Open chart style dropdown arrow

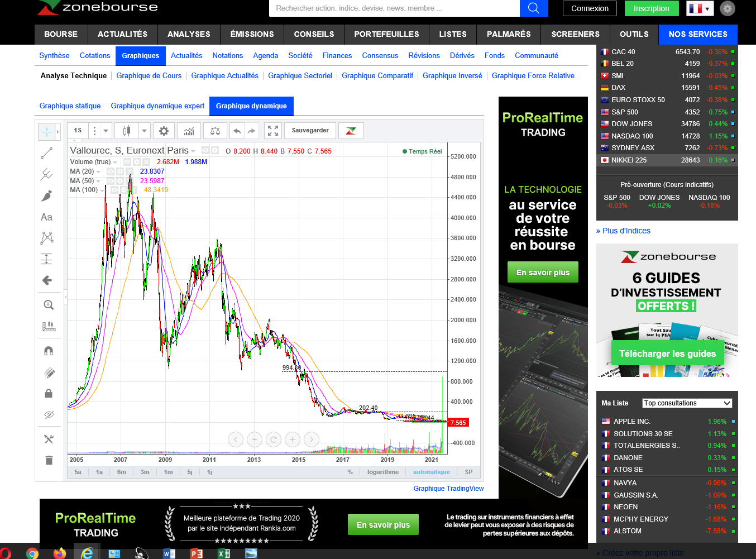[x=144, y=131]
